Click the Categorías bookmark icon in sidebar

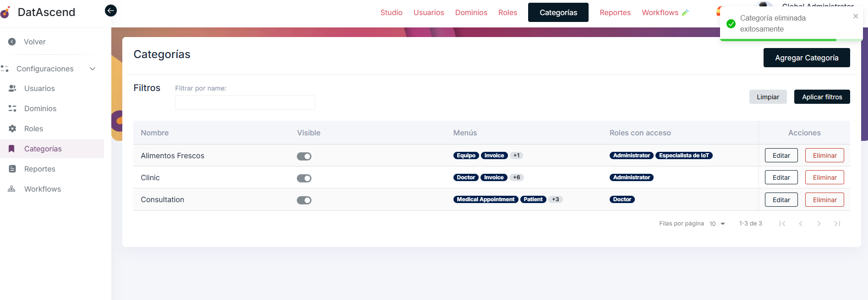tap(12, 149)
